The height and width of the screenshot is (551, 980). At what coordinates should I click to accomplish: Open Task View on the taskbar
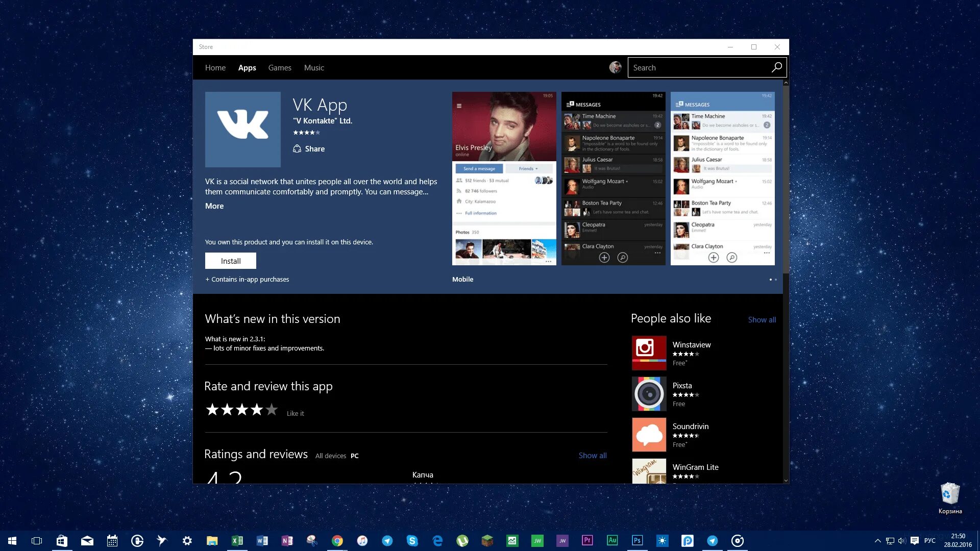pos(37,541)
